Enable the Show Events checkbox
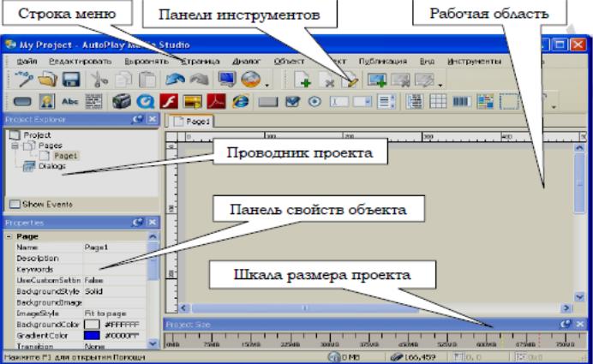 click(x=15, y=204)
